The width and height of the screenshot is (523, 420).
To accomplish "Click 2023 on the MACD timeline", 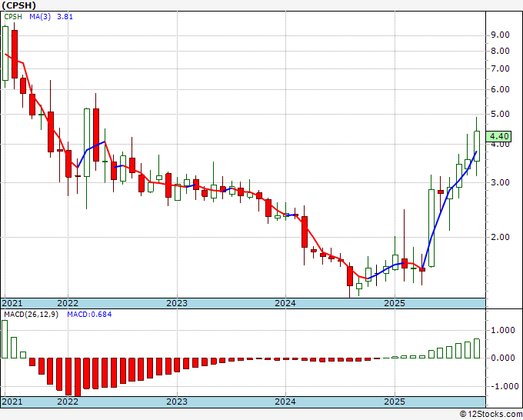I will click(177, 402).
